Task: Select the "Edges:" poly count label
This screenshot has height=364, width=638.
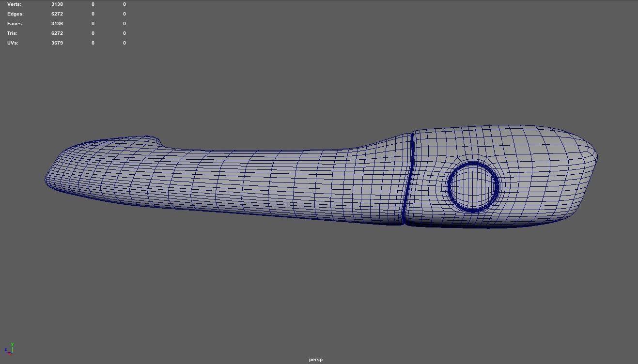Action: (15, 14)
